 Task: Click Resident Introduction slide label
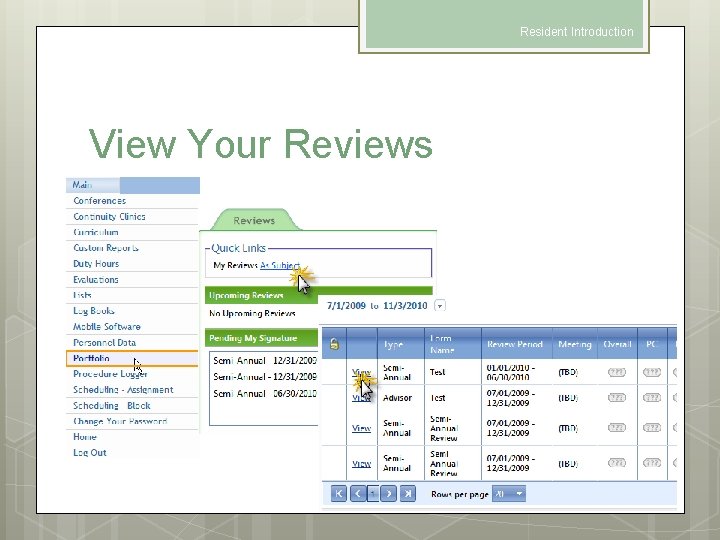coord(577,32)
